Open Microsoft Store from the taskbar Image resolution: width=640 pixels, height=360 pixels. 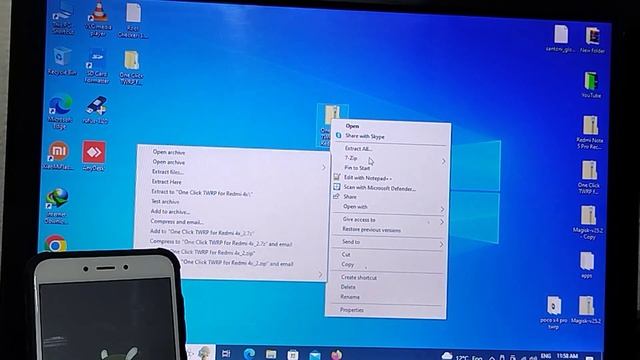coord(293,354)
